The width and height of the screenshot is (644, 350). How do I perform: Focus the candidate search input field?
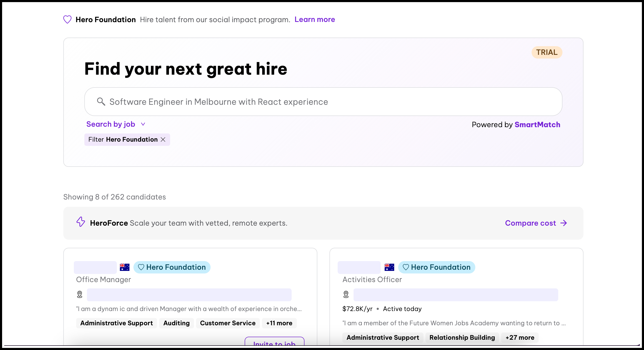click(x=325, y=101)
